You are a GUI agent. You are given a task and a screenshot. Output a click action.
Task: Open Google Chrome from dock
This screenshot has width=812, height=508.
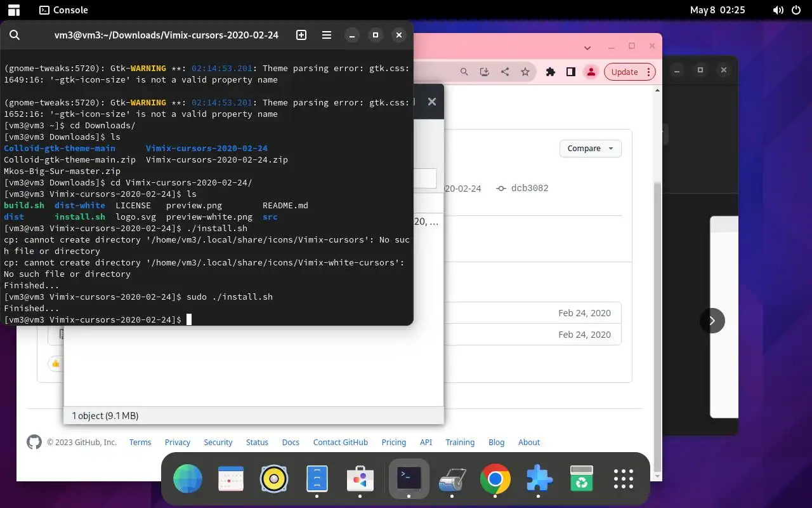pyautogui.click(x=495, y=479)
